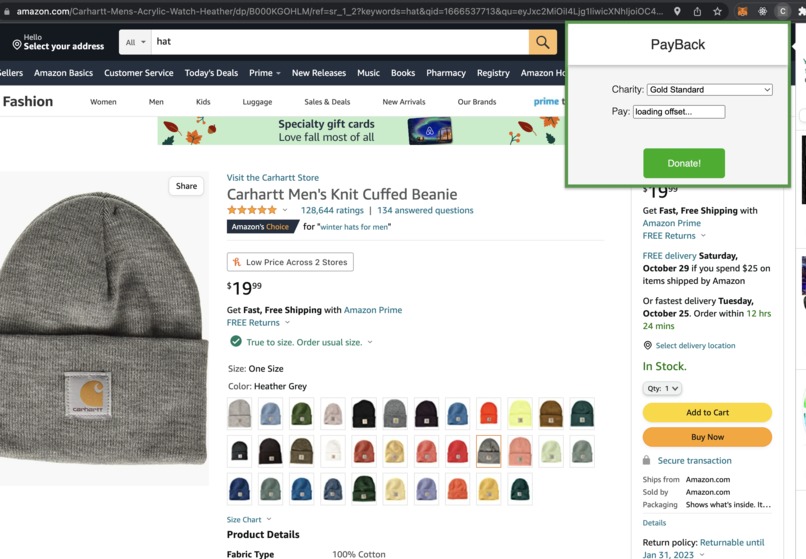
Task: Select the bright orange beanie color swatch
Action: tap(488, 413)
